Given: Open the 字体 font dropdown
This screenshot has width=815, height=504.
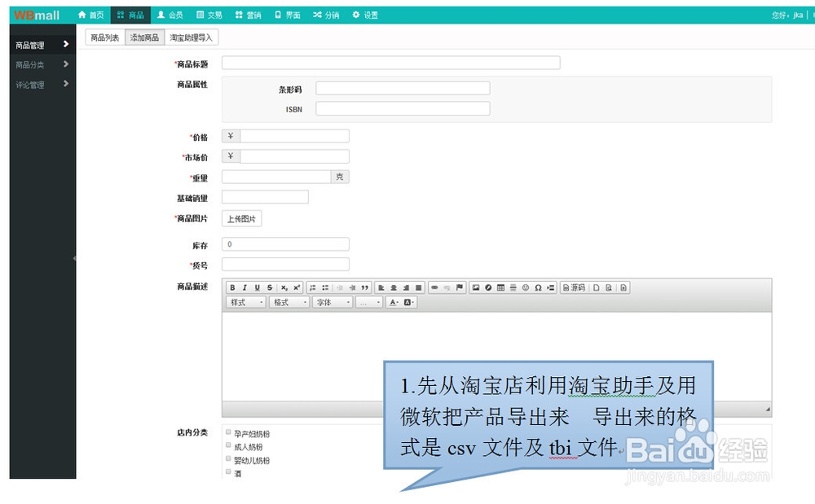Looking at the screenshot, I should pos(331,303).
